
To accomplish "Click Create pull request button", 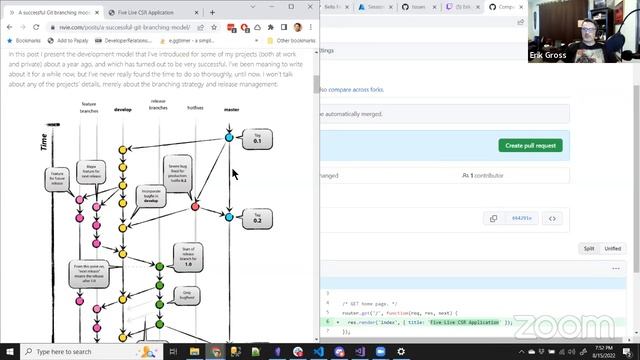I will [530, 145].
